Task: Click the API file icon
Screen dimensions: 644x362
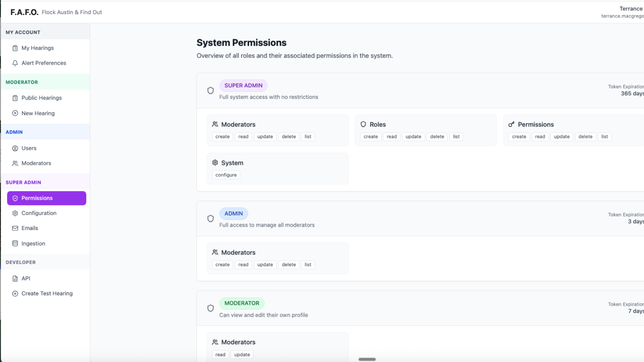Action: tap(15, 279)
